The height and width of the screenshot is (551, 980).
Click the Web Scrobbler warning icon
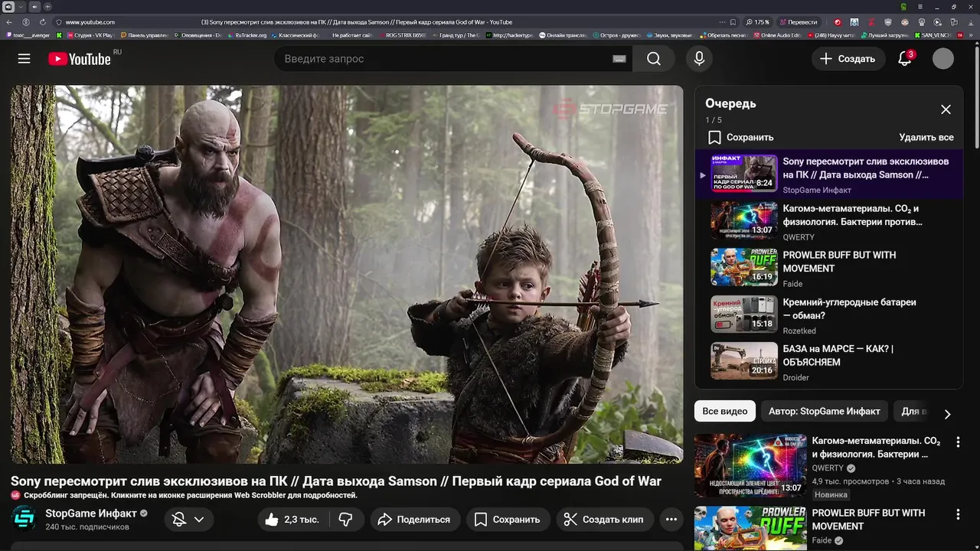click(x=15, y=495)
